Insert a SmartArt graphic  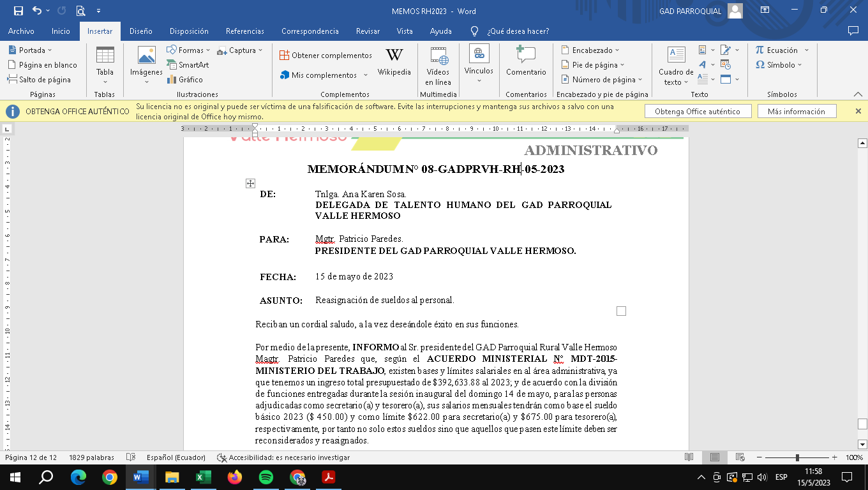pyautogui.click(x=188, y=65)
